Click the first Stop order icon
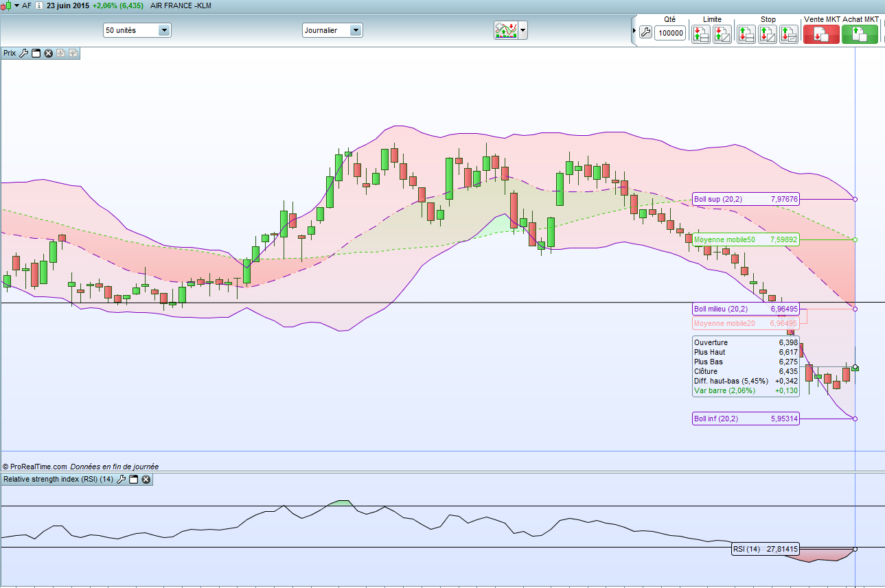The height and width of the screenshot is (588, 885). (746, 34)
